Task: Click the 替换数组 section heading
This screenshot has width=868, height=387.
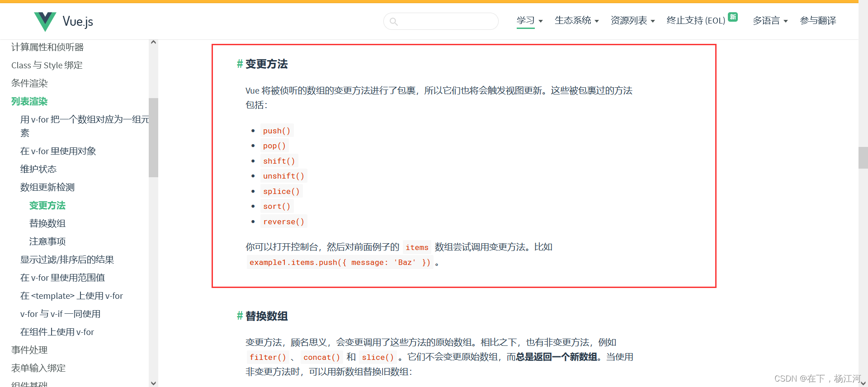Action: point(267,316)
